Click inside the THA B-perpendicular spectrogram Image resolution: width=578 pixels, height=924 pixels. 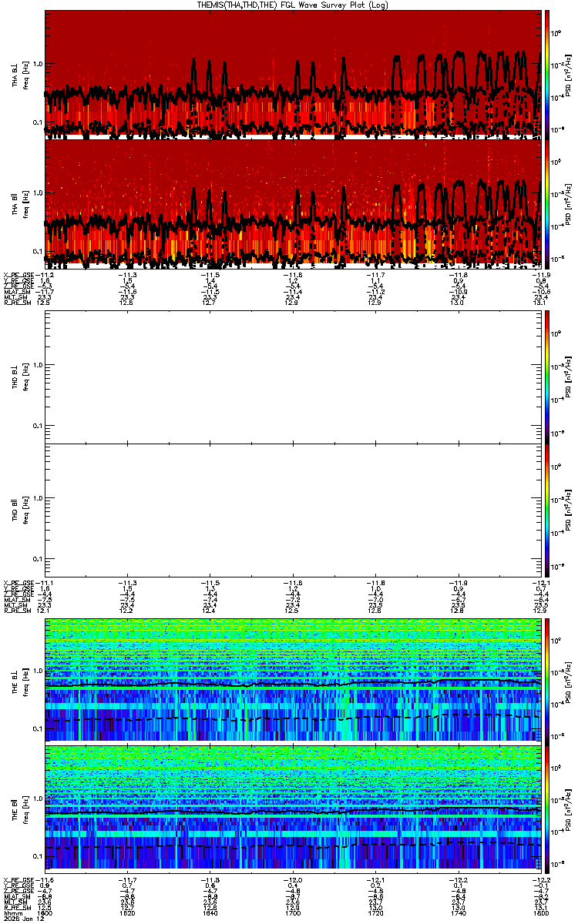[293, 74]
